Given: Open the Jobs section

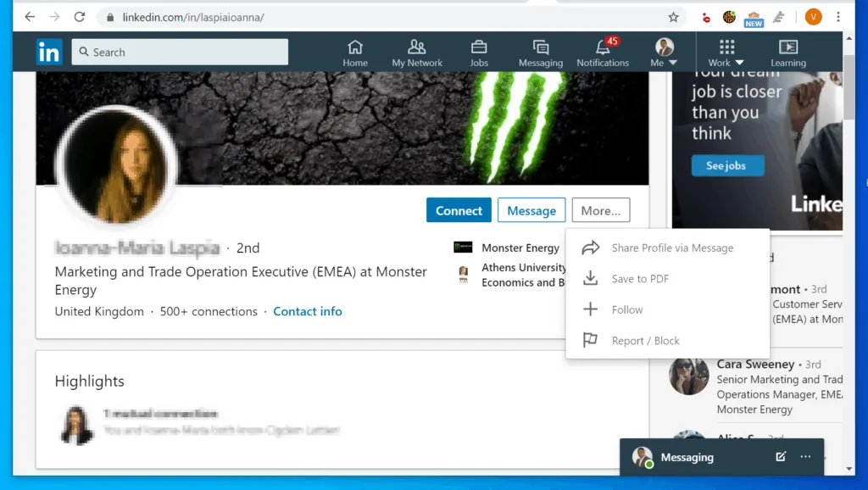Looking at the screenshot, I should (x=479, y=53).
